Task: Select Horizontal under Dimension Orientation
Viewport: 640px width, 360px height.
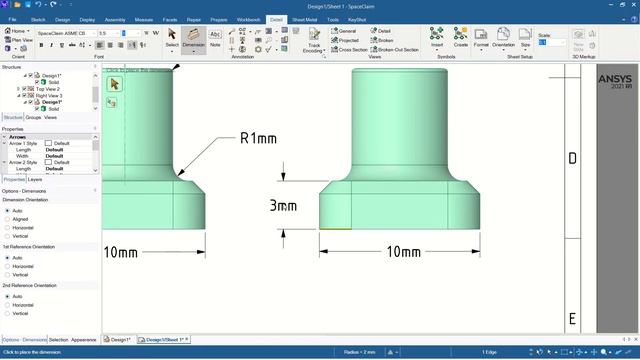Action: [7, 228]
